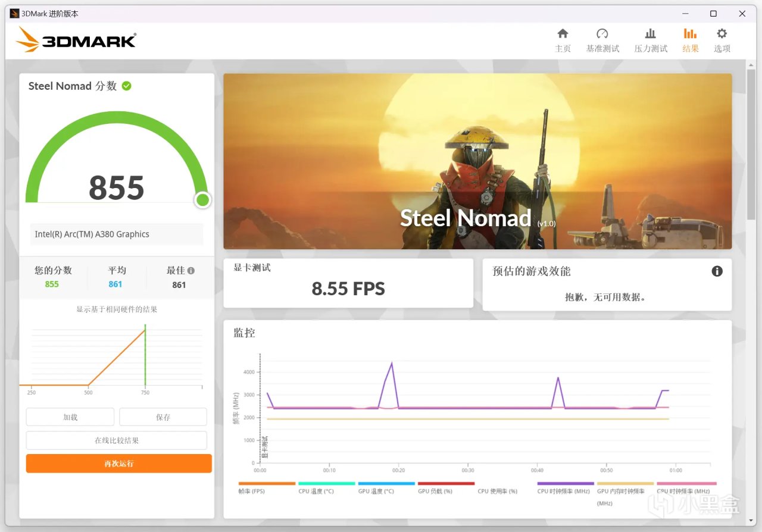This screenshot has width=762, height=532.
Task: Click the 3DMark logo in header
Action: point(76,40)
